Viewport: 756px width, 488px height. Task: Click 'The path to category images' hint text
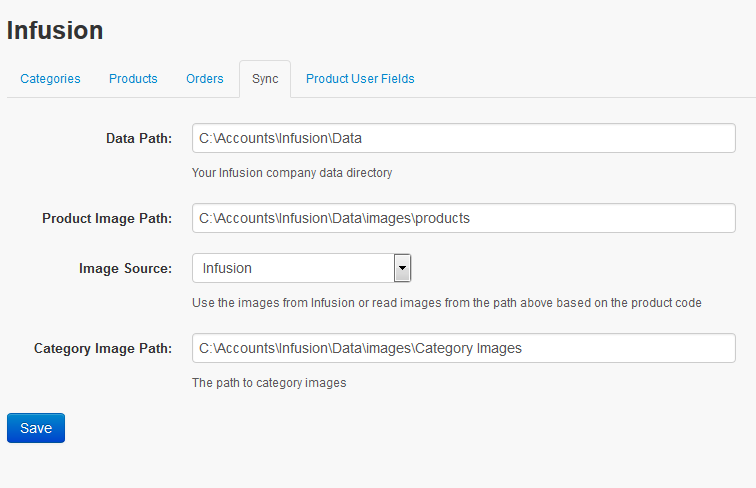(269, 383)
